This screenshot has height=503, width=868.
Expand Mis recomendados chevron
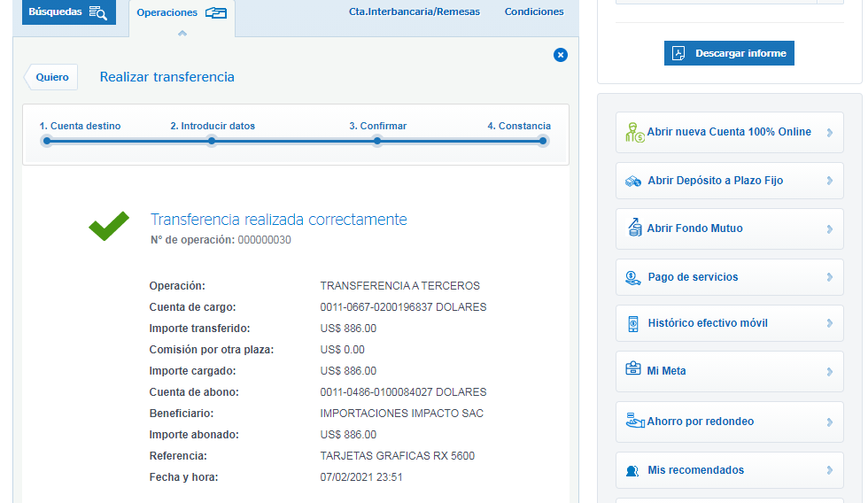coord(829,470)
